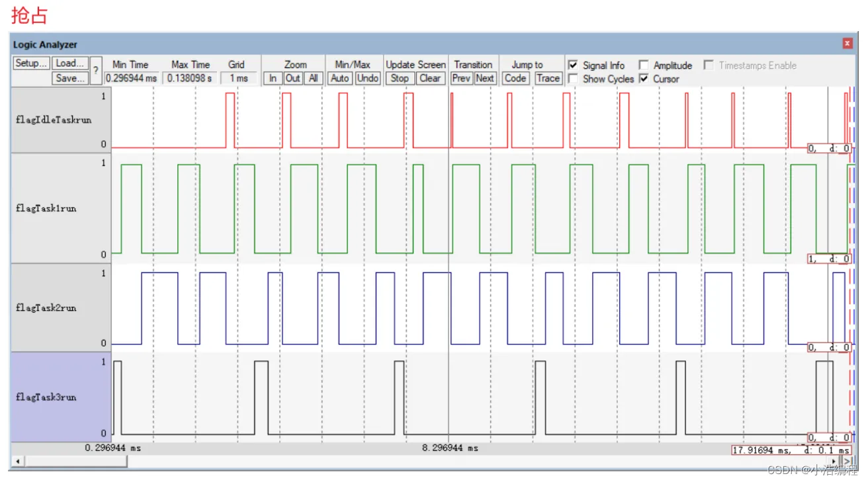The image size is (868, 482).
Task: Select the flagTask3run signal
Action: pyautogui.click(x=61, y=397)
